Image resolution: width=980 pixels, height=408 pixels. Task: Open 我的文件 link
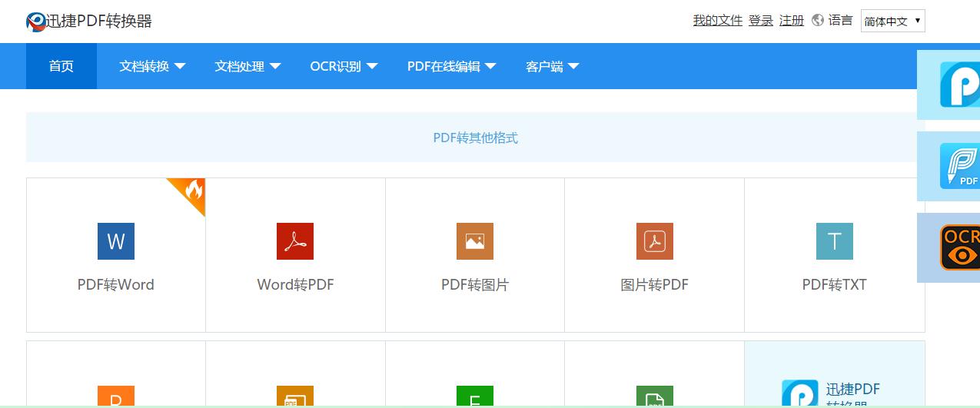[718, 21]
